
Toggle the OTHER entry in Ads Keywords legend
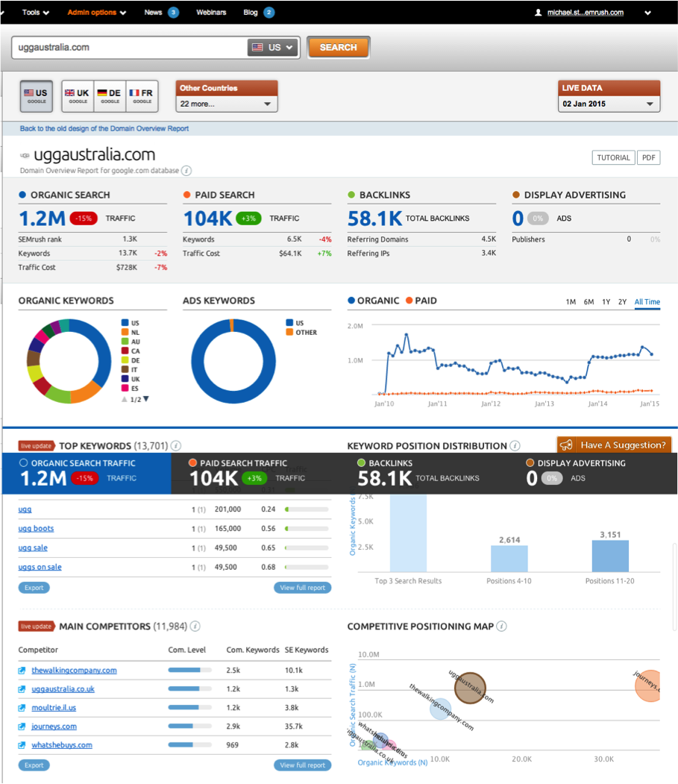(301, 333)
